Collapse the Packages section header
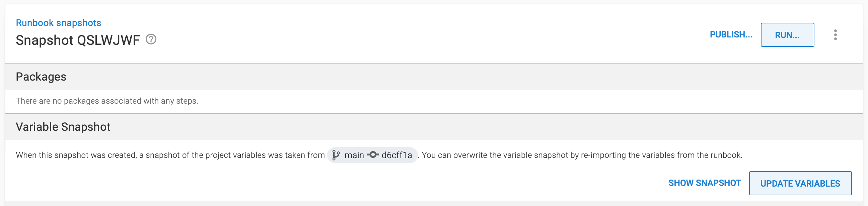This screenshot has height=206, width=868. tap(41, 76)
